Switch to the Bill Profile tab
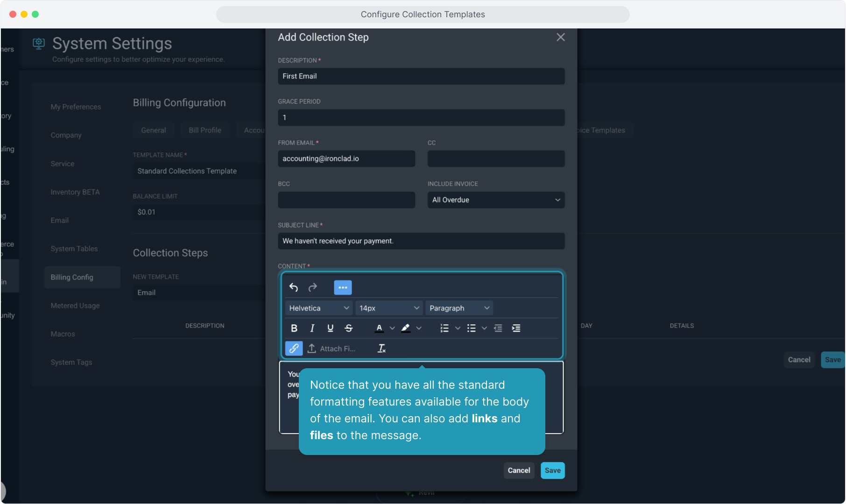Image resolution: width=846 pixels, height=504 pixels. click(205, 130)
